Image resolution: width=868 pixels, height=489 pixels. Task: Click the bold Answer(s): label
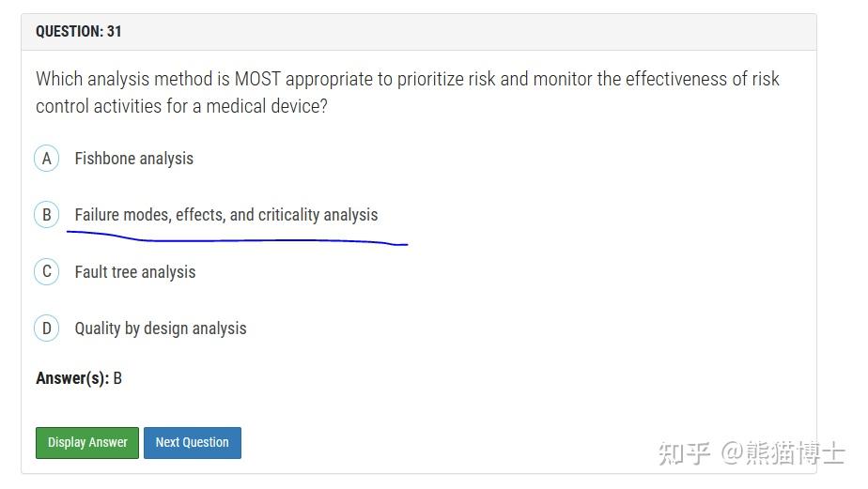point(72,378)
